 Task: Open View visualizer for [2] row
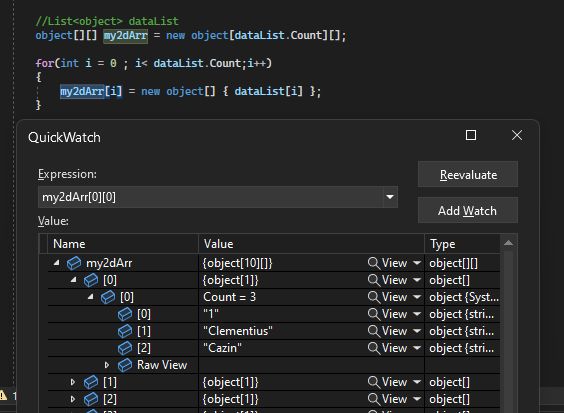(x=388, y=399)
